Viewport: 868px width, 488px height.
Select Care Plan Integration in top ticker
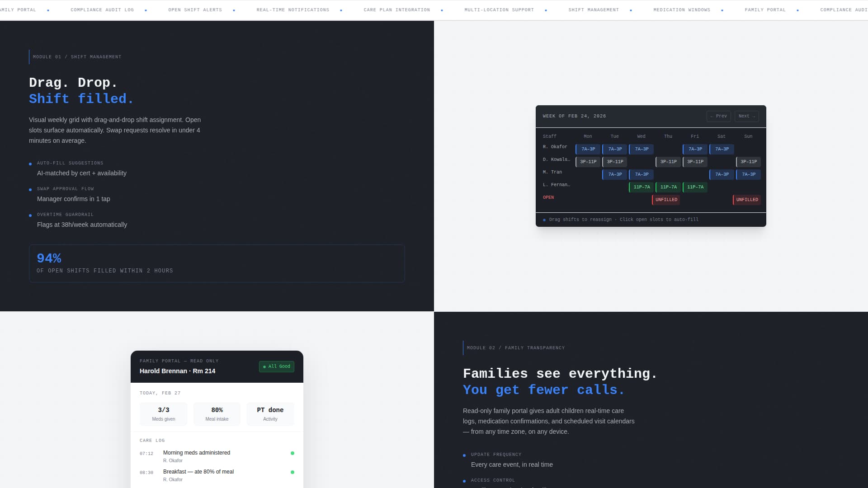pyautogui.click(x=396, y=10)
